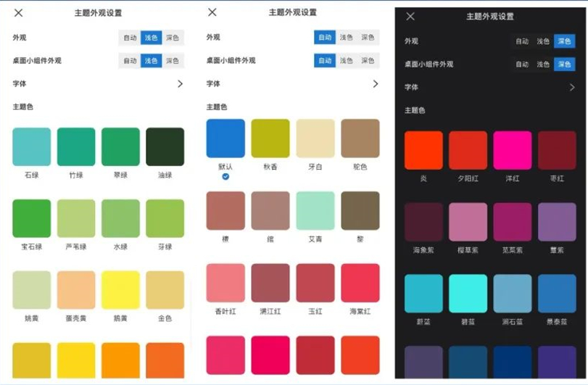Image resolution: width=588 pixels, height=385 pixels.
Task: Apply the 金色 swatch
Action: point(165,290)
